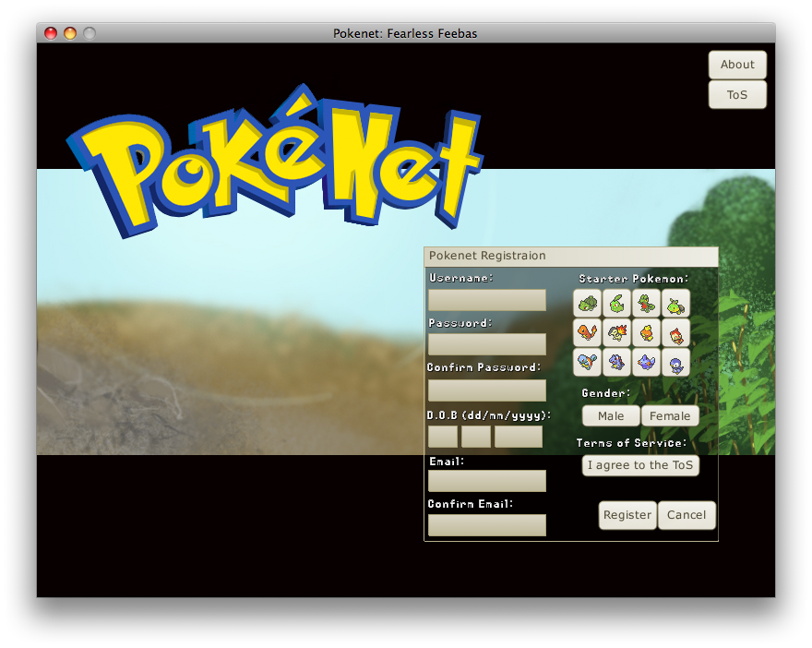
Task: Select Piplup starter icon
Action: point(675,362)
